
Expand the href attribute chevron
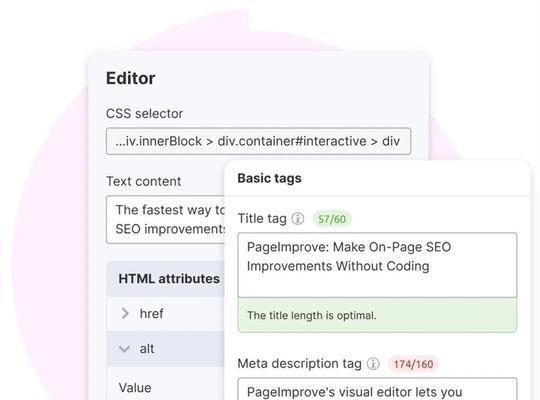coord(125,314)
